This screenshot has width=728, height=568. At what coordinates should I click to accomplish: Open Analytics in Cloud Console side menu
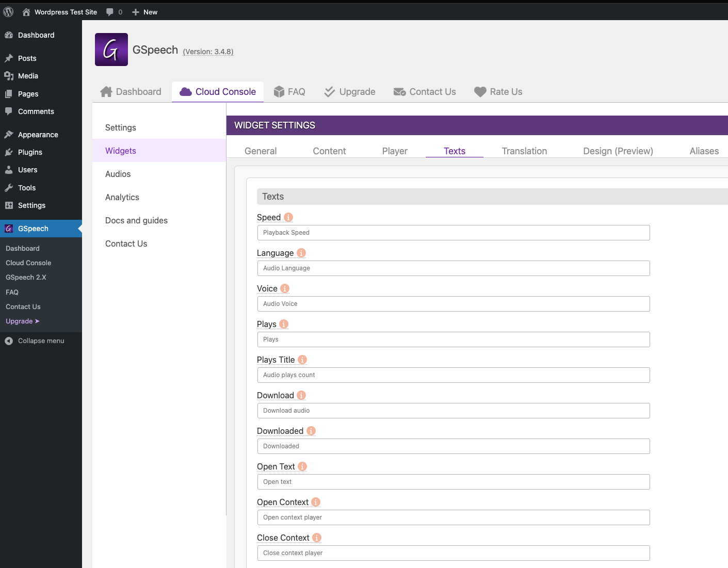click(159, 197)
